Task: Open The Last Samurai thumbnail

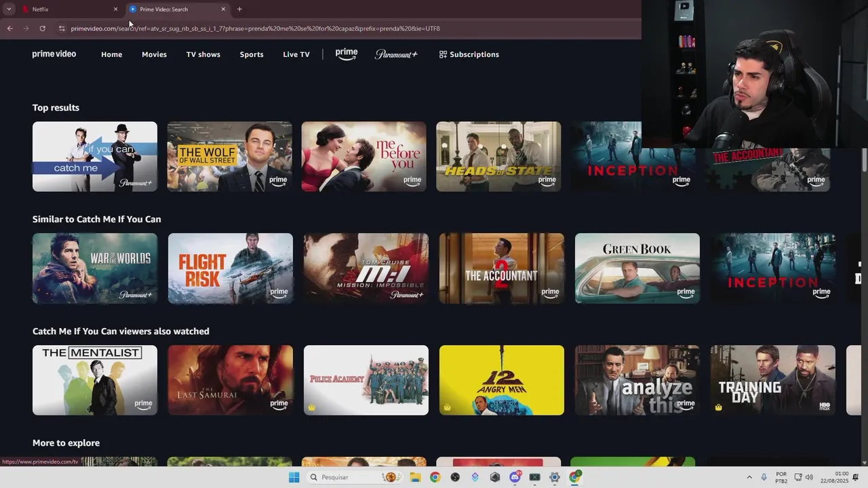Action: [x=231, y=380]
